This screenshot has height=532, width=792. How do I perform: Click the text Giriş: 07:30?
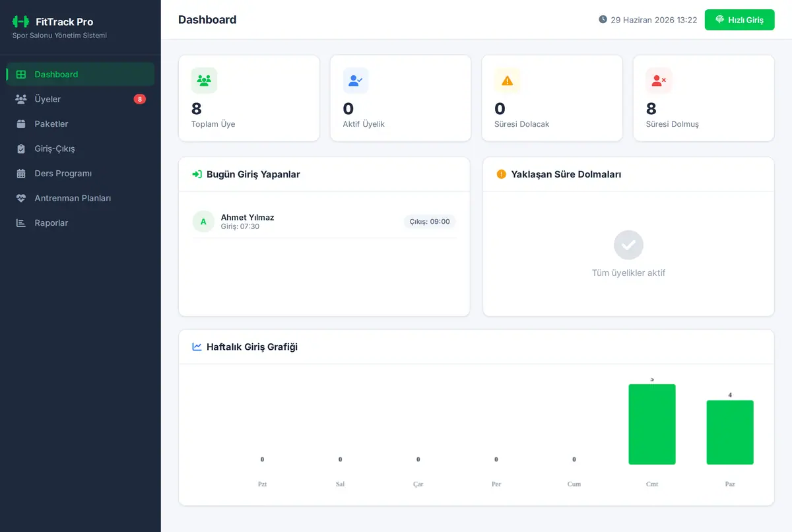coord(240,226)
